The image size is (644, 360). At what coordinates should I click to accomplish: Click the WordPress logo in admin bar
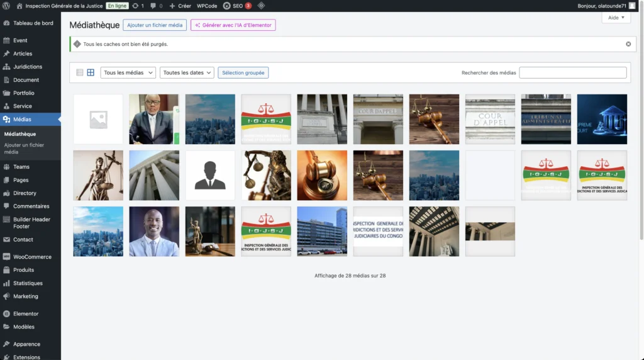pos(7,6)
